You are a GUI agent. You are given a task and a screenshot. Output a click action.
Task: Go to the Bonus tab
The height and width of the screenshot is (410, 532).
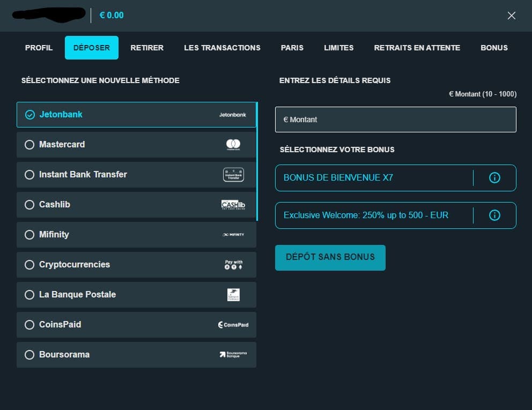point(494,48)
